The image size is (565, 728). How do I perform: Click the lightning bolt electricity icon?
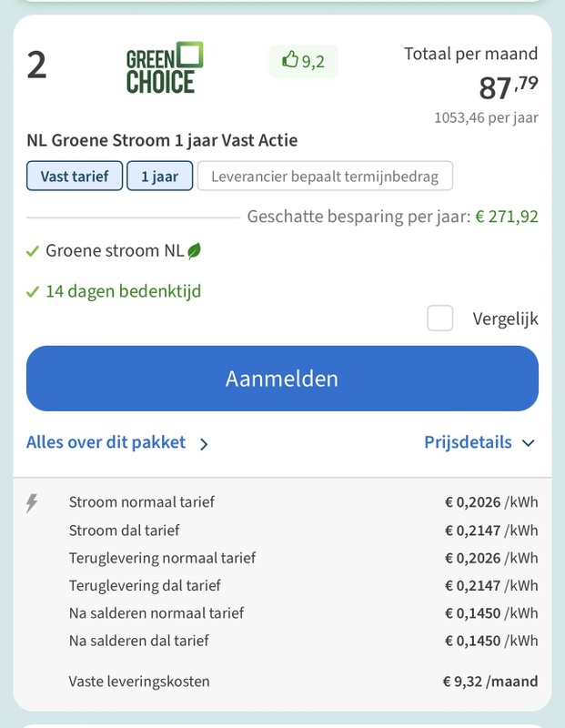(x=33, y=502)
